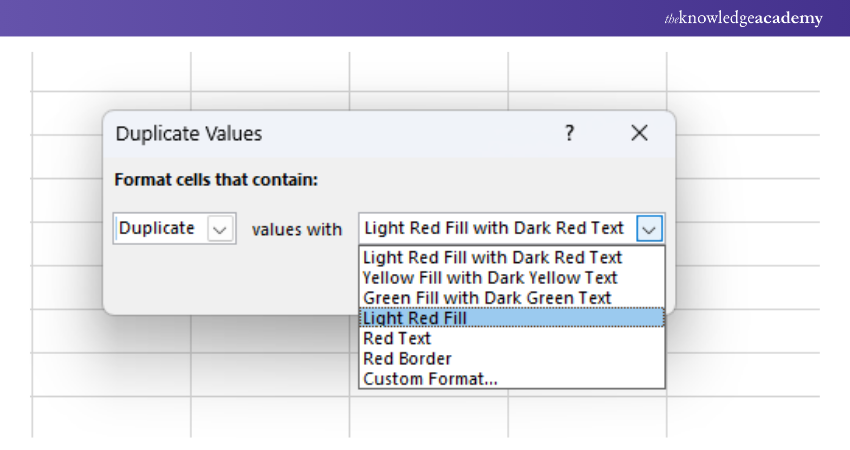Pick 'Green Fill with Dark Green Text'

coord(487,298)
